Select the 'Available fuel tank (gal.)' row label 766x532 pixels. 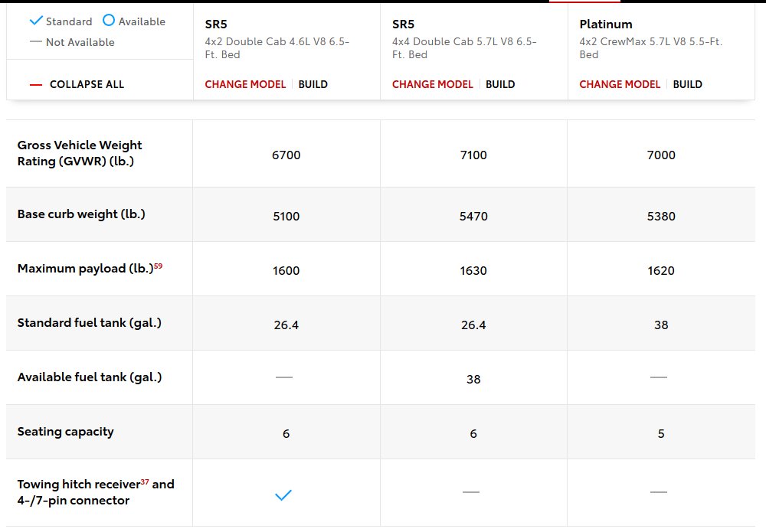click(x=90, y=377)
